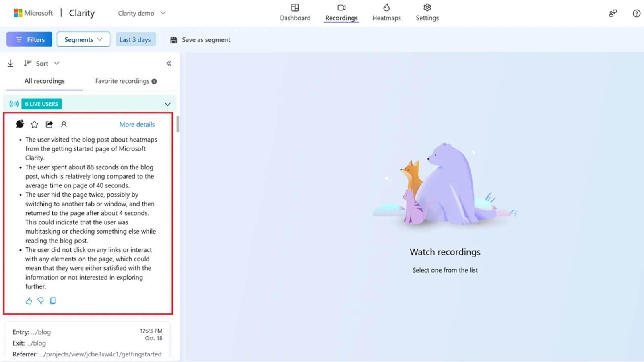Open the help icon in header
This screenshot has width=644, height=362.
[636, 13]
